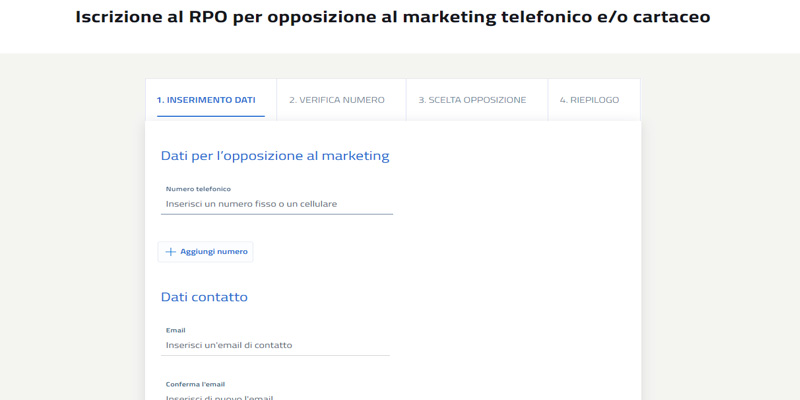
Task: Click the Dati per l'opposizione al marketing heading
Action: click(x=275, y=156)
